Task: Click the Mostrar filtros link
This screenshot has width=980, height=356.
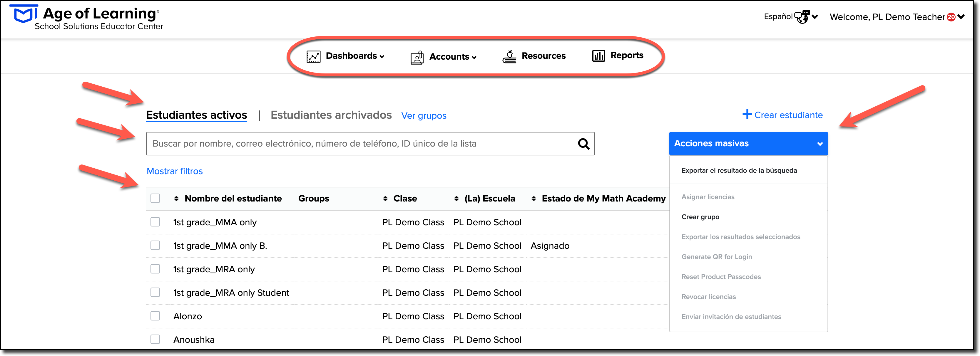Action: point(175,171)
